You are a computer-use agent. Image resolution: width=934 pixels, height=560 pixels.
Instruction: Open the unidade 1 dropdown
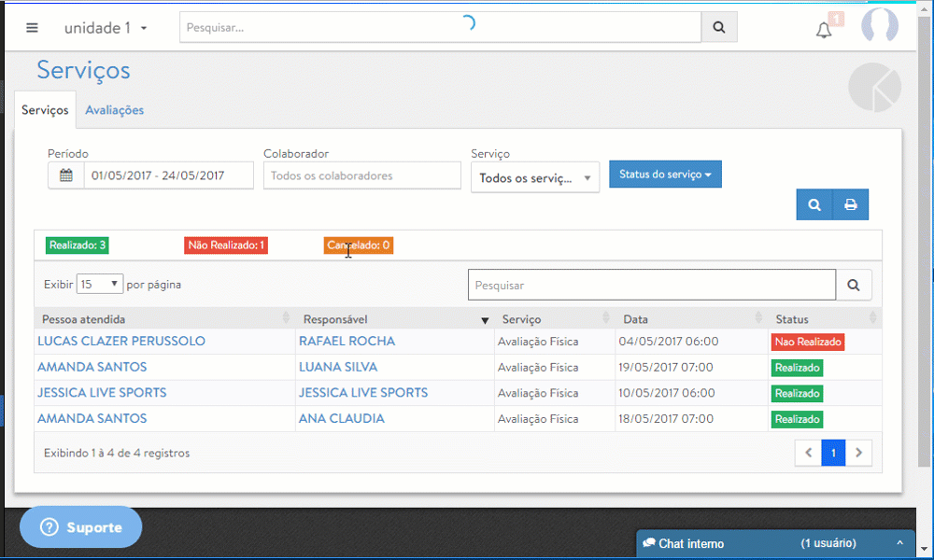point(106,28)
